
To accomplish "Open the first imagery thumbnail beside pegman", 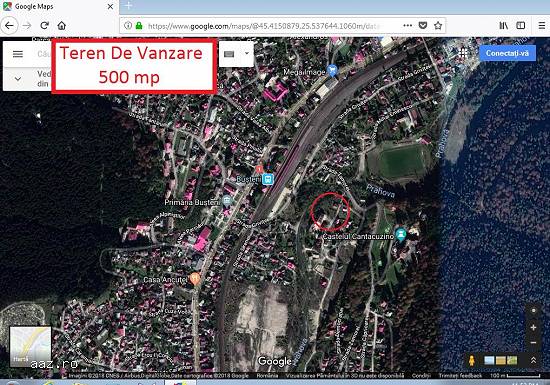I will [489, 360].
